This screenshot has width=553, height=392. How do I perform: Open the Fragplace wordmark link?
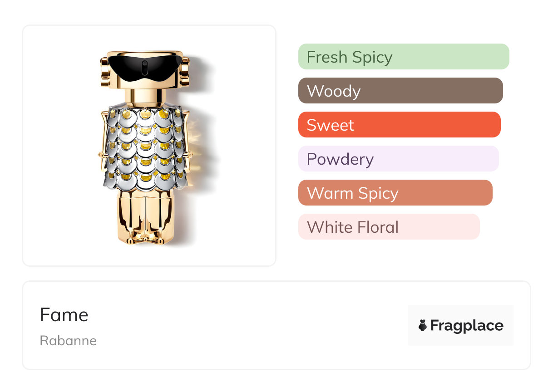[x=467, y=325]
